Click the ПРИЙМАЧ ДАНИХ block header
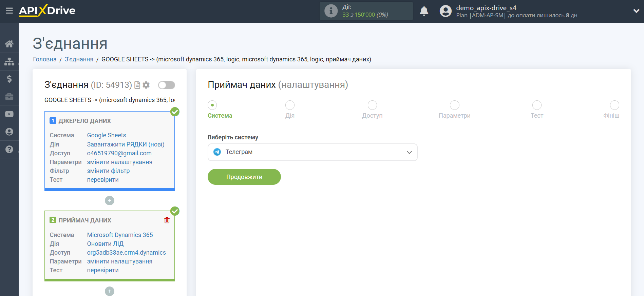Screen dimensions: 644x296 85,220
